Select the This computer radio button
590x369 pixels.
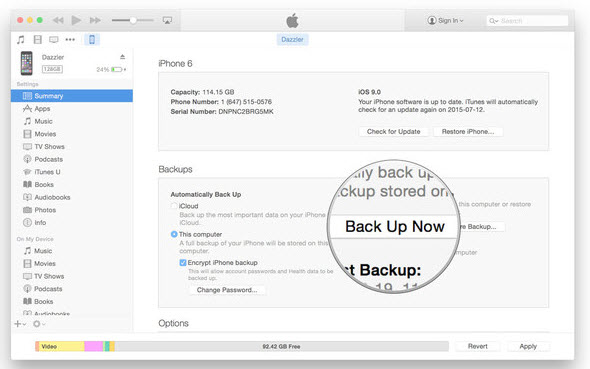pos(174,234)
